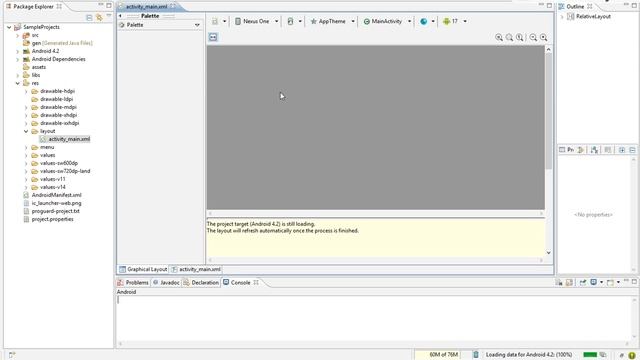640x360 pixels.
Task: Click the Display Selected Console icon
Action: [593, 282]
